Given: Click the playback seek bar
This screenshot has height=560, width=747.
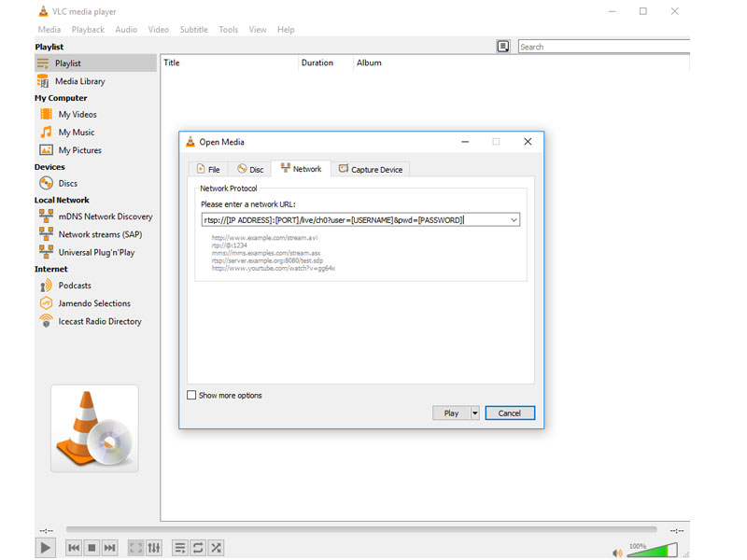Looking at the screenshot, I should click(x=361, y=529).
